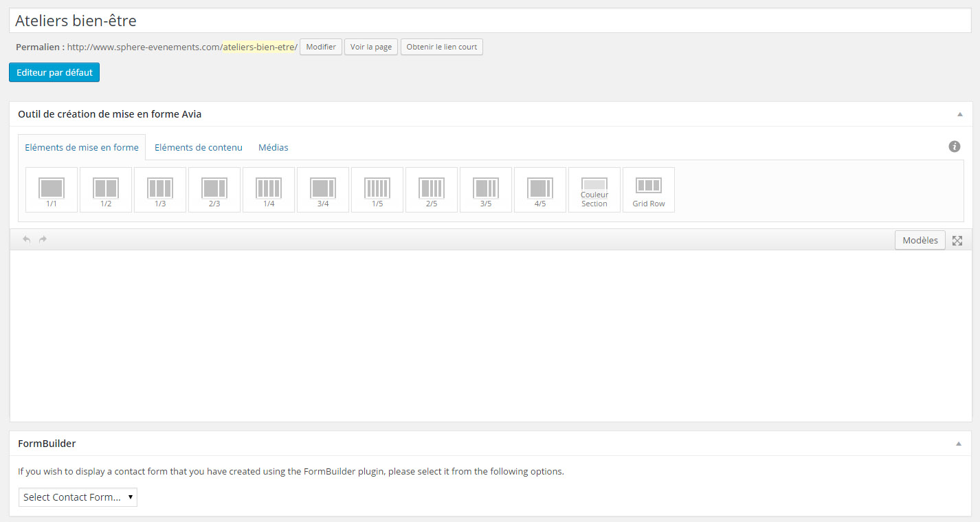Insert a 2/5 column layout element

[432, 190]
